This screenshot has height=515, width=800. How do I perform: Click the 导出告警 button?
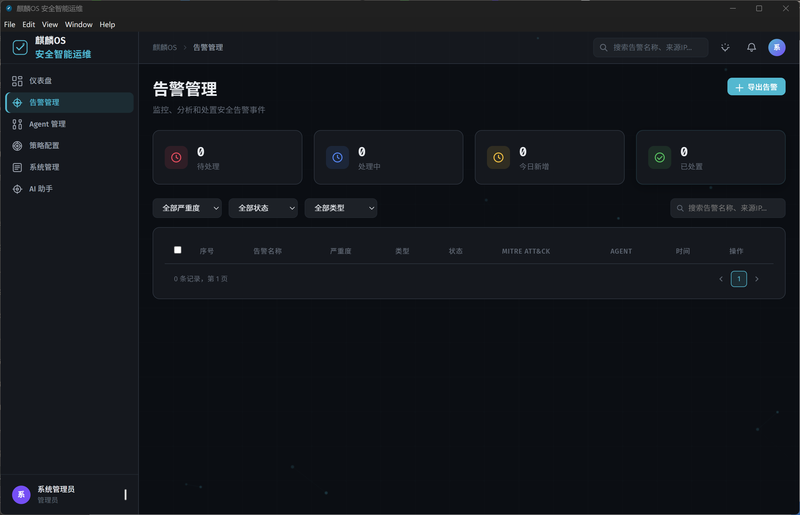(756, 87)
